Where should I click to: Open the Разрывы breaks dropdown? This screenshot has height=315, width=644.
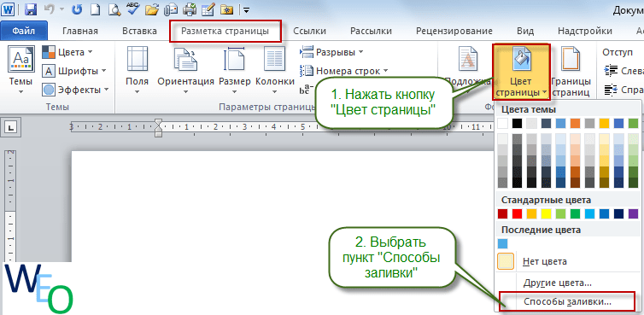pyautogui.click(x=361, y=52)
